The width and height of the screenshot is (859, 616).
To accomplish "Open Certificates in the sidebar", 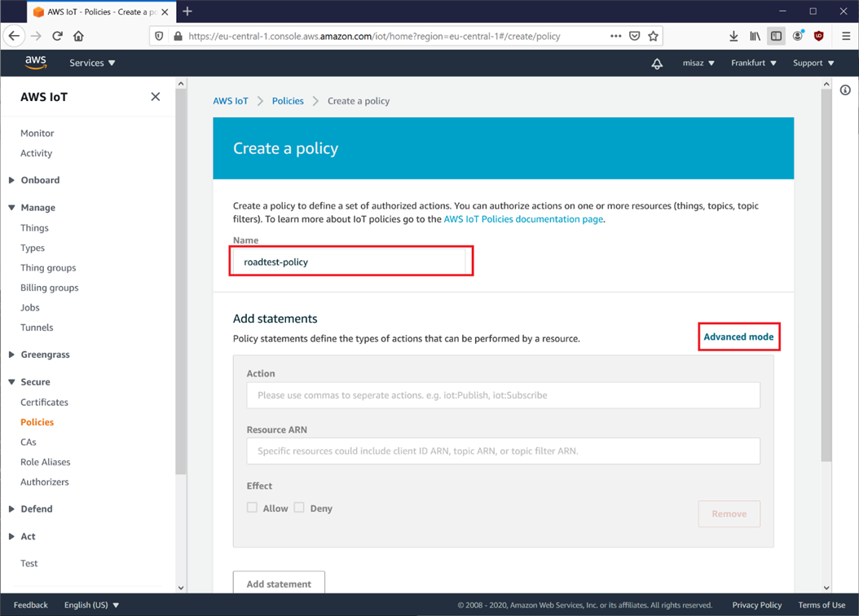I will (x=44, y=403).
